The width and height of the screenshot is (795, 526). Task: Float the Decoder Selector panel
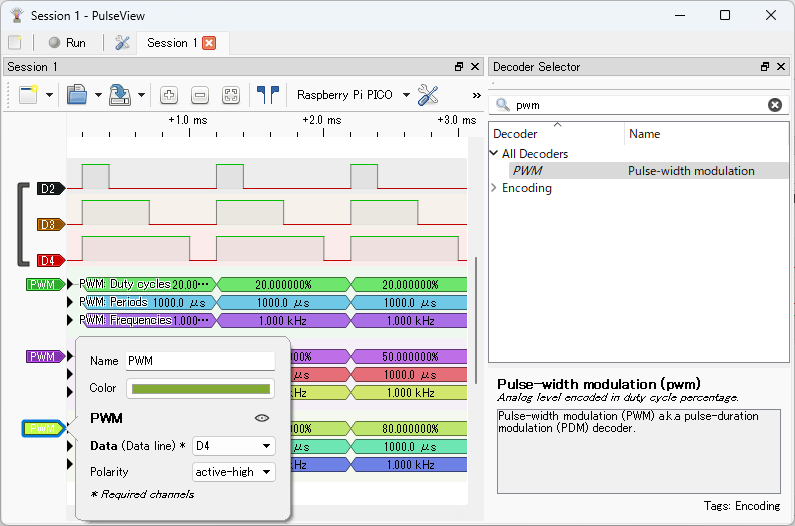[x=765, y=66]
